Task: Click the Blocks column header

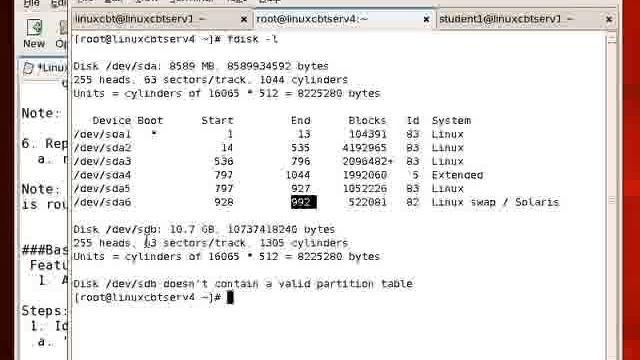Action: click(367, 120)
